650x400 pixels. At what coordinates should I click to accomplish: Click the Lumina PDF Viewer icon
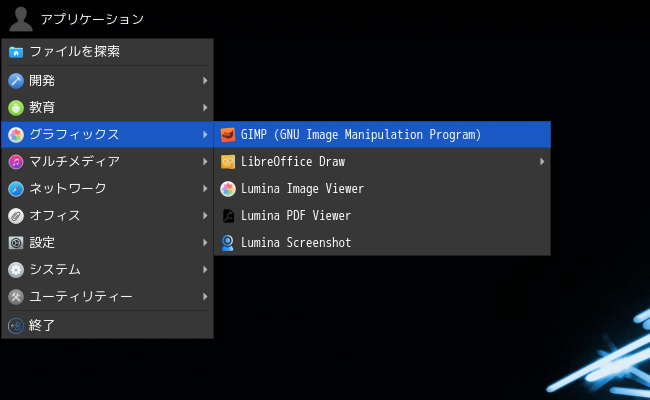pyautogui.click(x=228, y=216)
